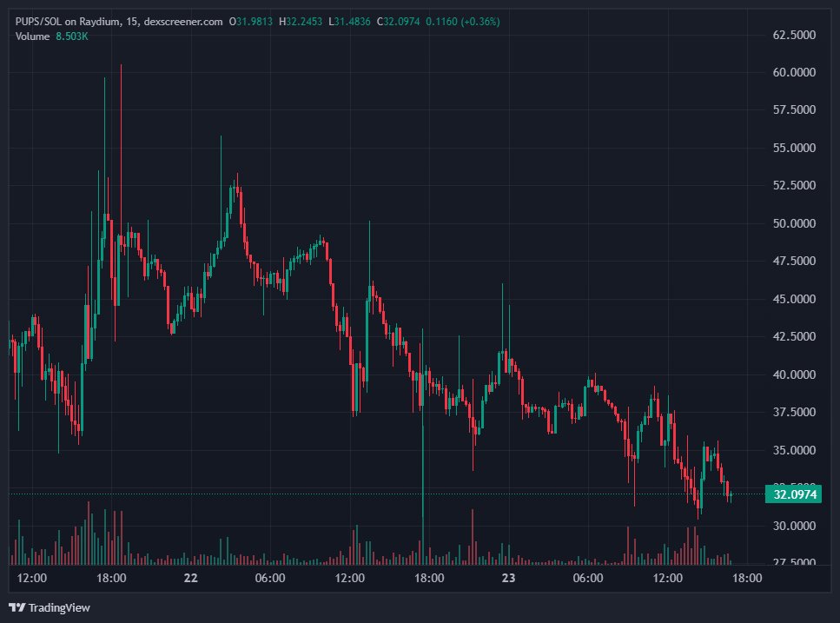Image resolution: width=840 pixels, height=623 pixels.
Task: Click the current price tag 32.0974
Action: [793, 494]
